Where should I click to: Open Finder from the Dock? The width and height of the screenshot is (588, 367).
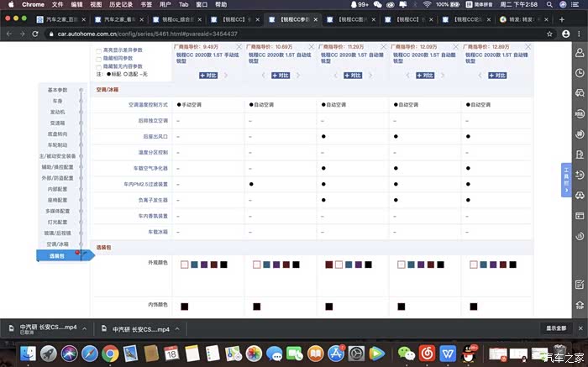click(x=27, y=354)
